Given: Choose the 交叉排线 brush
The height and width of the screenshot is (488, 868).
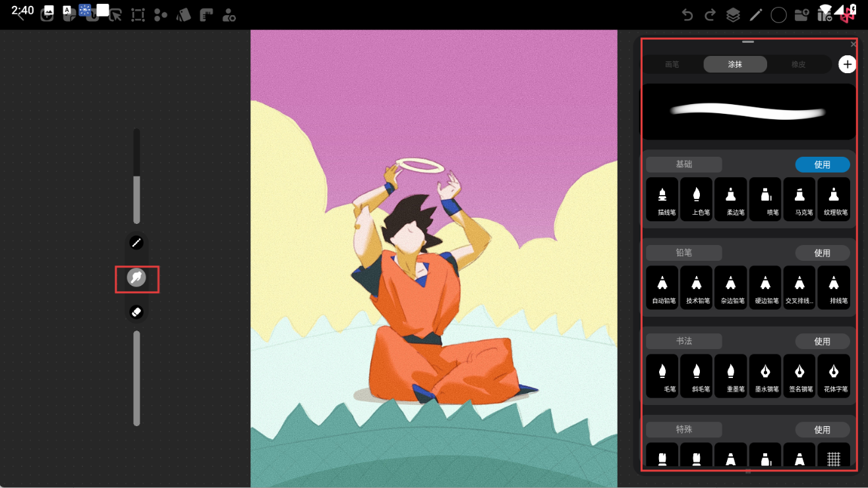Looking at the screenshot, I should pyautogui.click(x=799, y=288).
